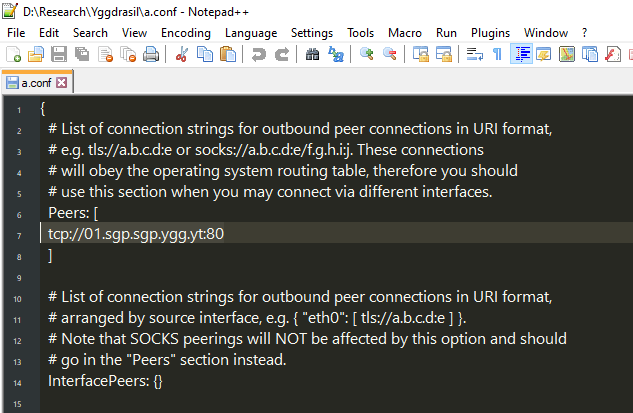Toggle indent guide toolbar icon
This screenshot has width=633, height=413.
pos(521,54)
